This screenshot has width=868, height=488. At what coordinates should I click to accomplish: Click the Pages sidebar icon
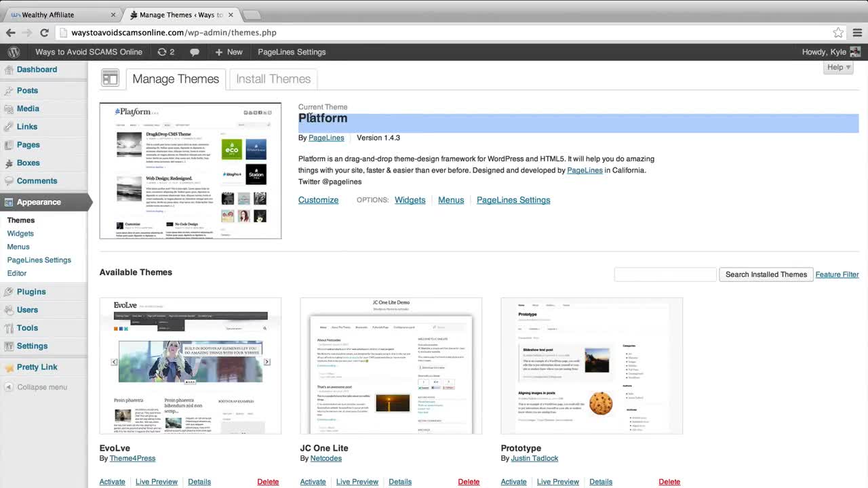click(x=8, y=145)
